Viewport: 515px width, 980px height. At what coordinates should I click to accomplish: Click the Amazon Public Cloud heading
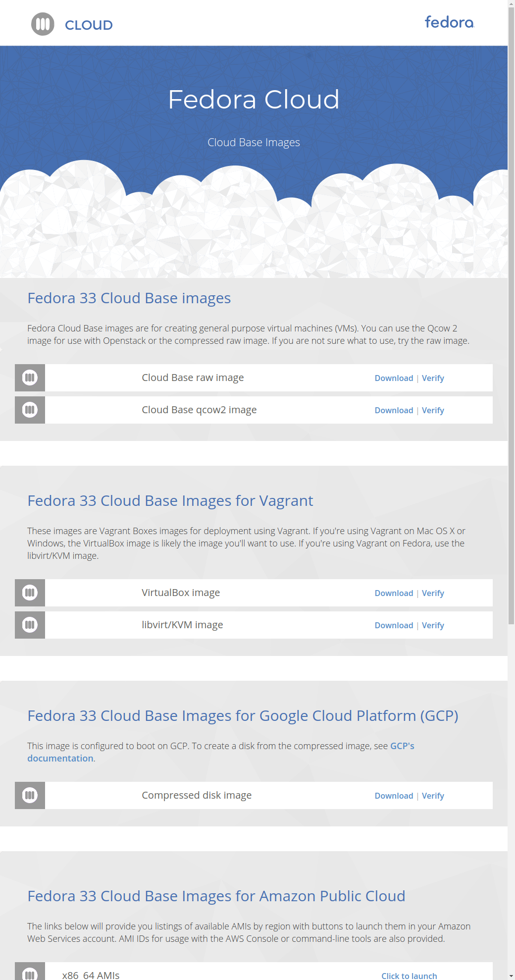coord(216,896)
